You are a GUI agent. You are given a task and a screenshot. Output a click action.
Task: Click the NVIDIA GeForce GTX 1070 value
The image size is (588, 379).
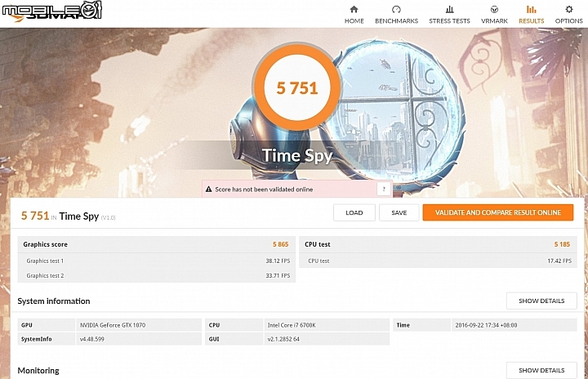[113, 325]
